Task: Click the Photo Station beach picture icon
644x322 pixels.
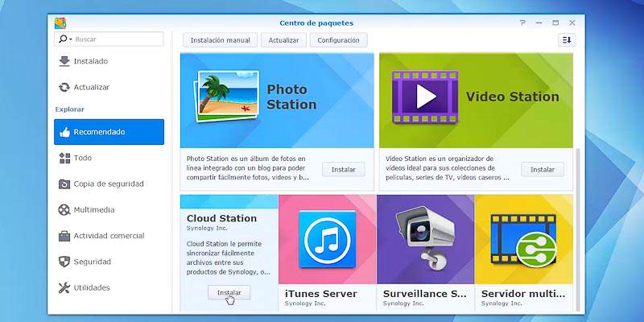Action: click(226, 97)
